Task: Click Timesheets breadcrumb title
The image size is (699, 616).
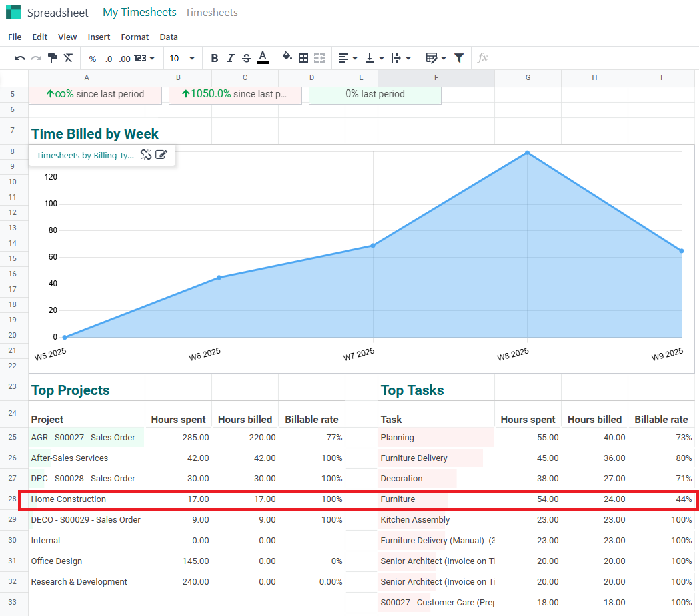Action: (x=211, y=13)
